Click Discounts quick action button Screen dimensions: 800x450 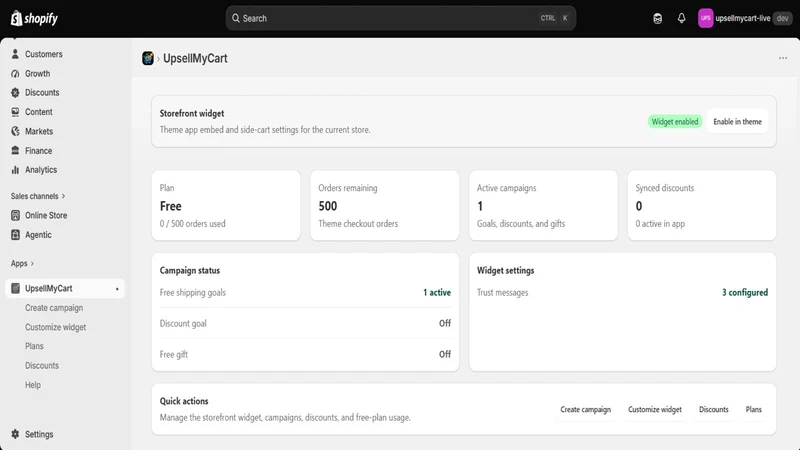[714, 409]
